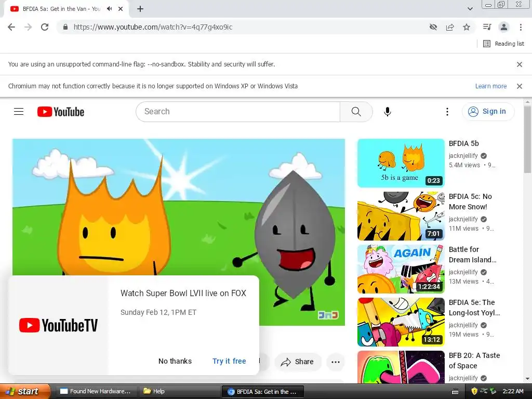The height and width of the screenshot is (399, 532).
Task: Click Try it free on YouTube TV
Action: click(229, 361)
